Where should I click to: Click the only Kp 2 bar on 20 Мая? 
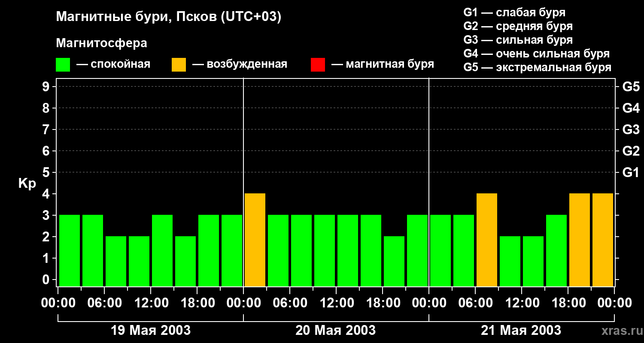394,261
